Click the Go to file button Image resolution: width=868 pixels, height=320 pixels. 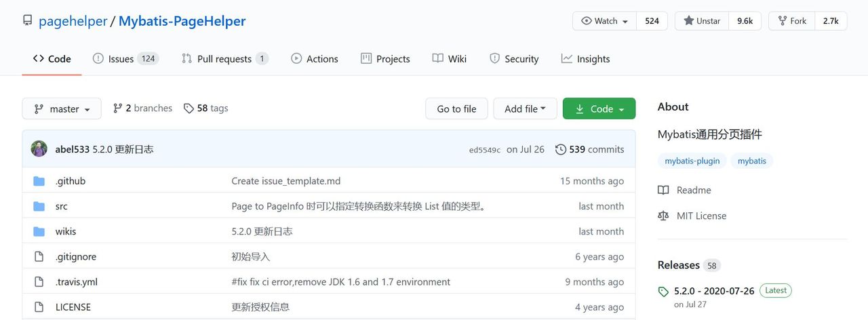click(x=456, y=108)
